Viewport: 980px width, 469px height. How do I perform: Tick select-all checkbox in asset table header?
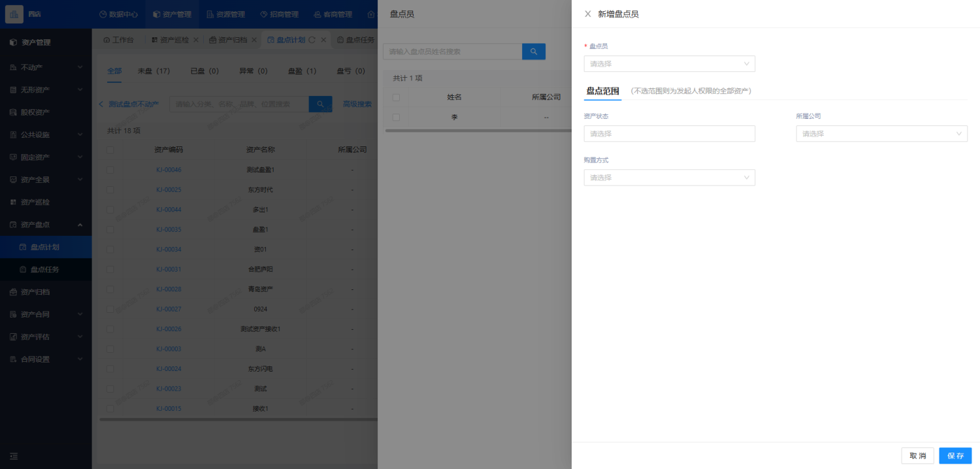click(x=110, y=150)
